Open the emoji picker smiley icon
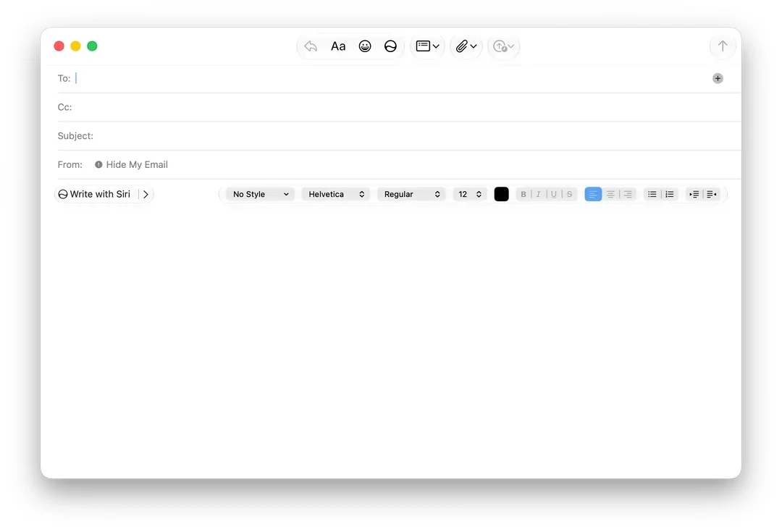 pos(365,46)
